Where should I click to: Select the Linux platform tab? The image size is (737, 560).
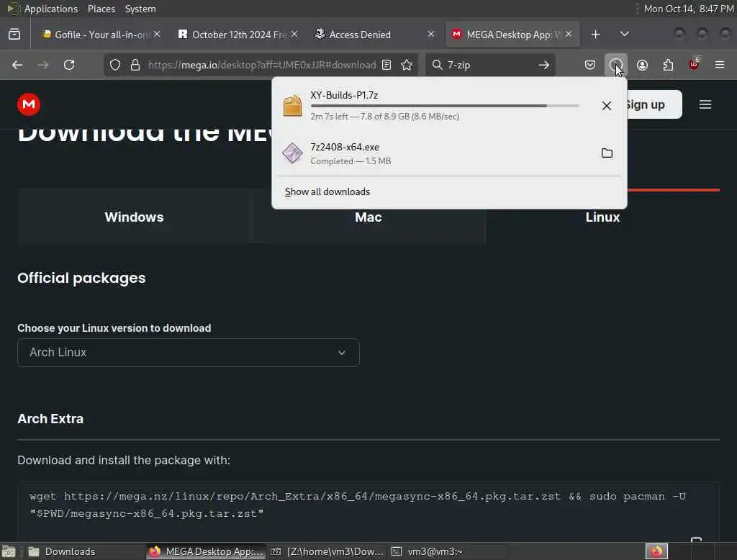click(x=602, y=217)
